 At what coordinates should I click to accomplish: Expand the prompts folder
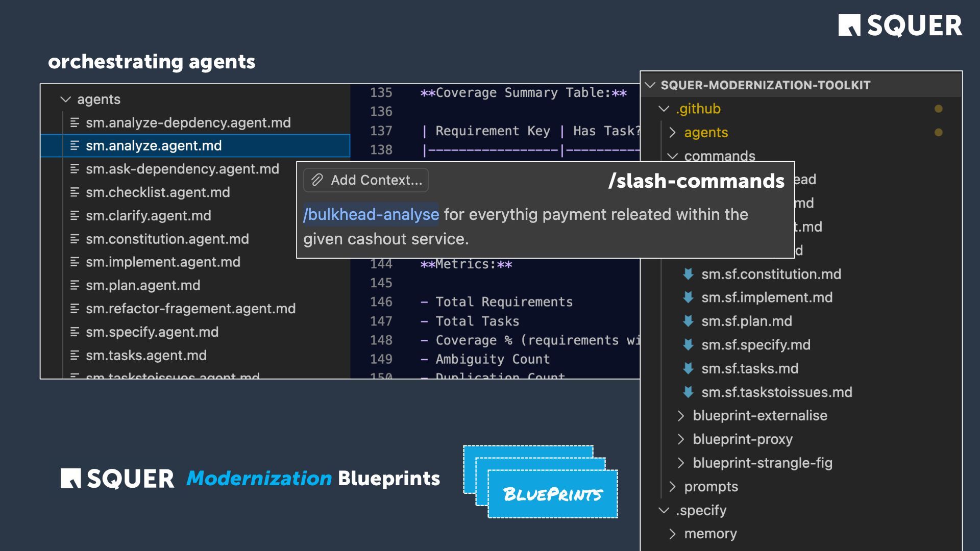(672, 487)
